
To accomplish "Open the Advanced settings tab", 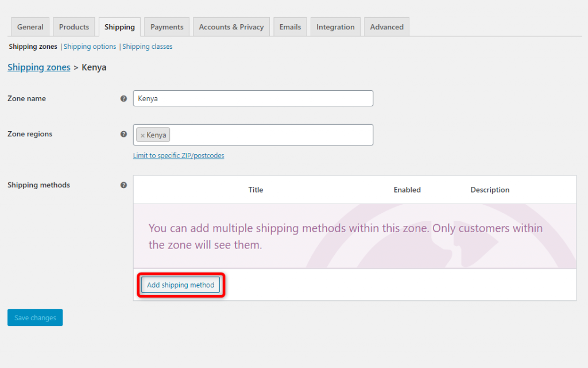I will 386,26.
